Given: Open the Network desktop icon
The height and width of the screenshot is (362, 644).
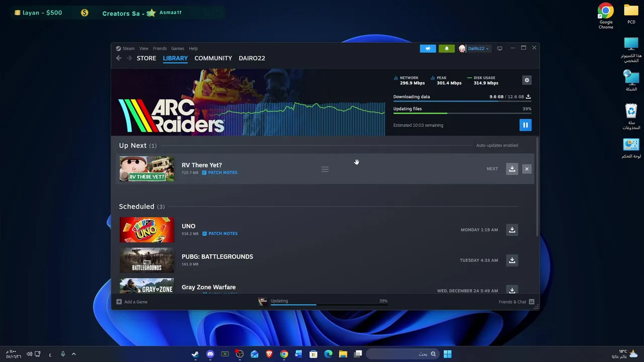Looking at the screenshot, I should click(x=631, y=81).
